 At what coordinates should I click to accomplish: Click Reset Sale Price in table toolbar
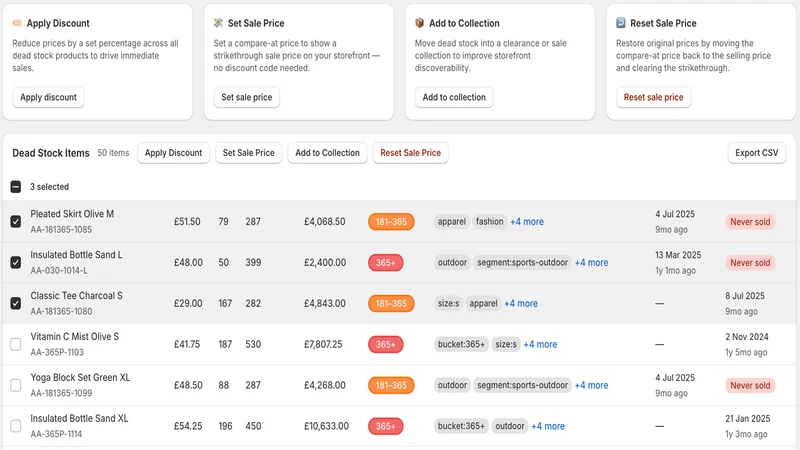[x=410, y=153]
